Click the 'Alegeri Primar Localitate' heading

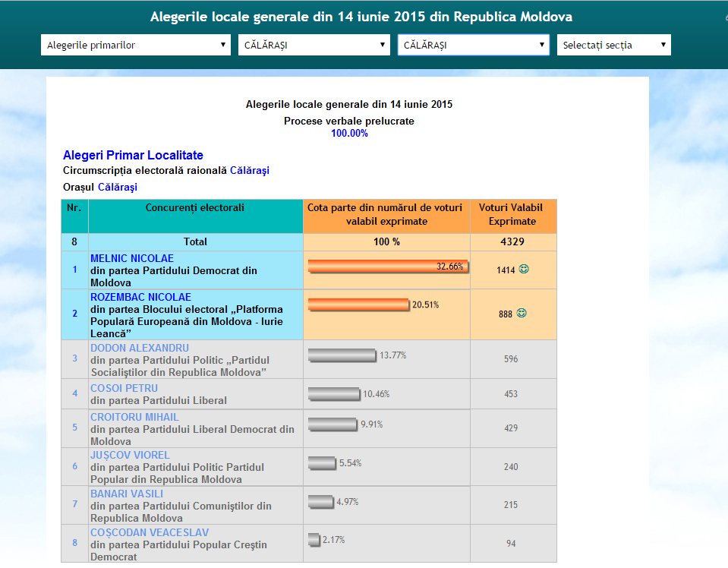coord(133,155)
